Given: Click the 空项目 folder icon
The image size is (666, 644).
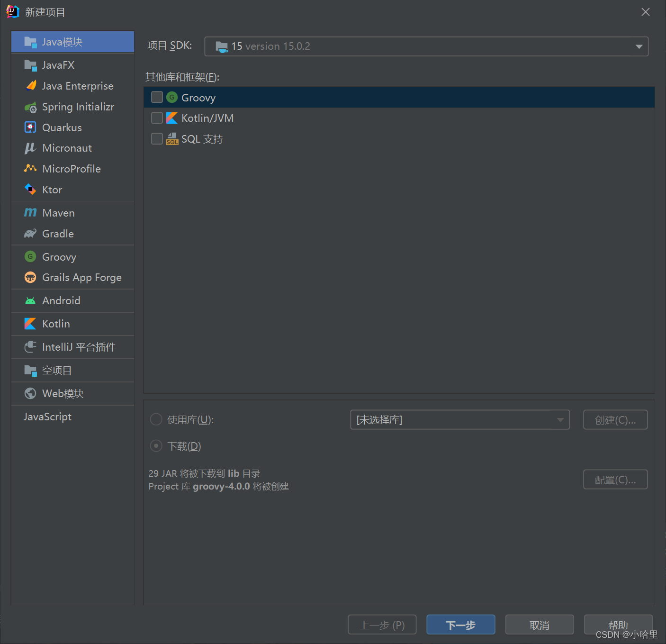Looking at the screenshot, I should tap(30, 370).
